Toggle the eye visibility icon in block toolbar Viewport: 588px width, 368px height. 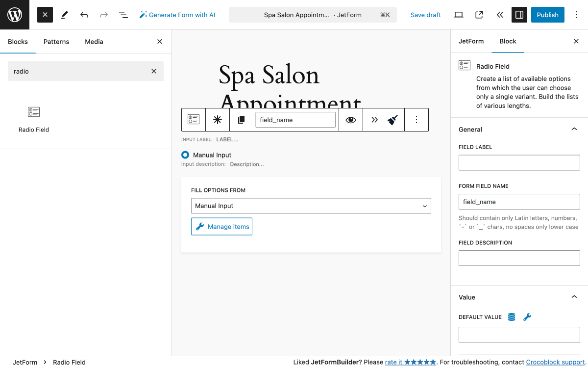point(351,120)
